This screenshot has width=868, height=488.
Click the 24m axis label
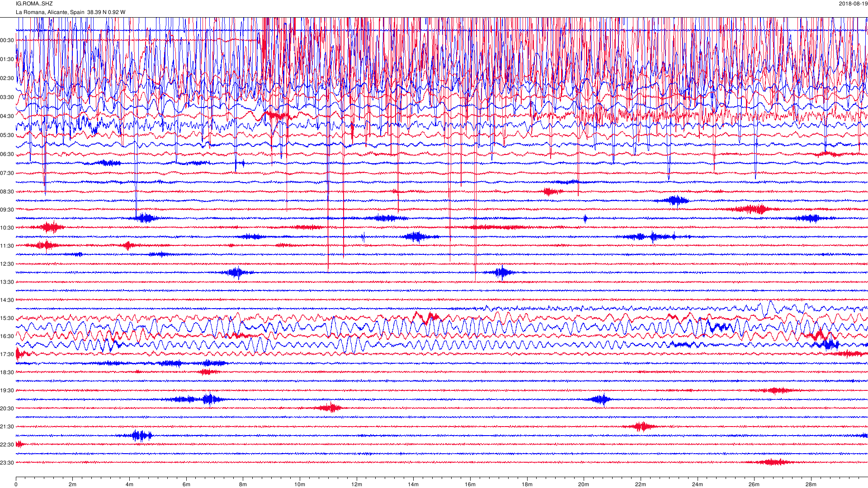698,484
